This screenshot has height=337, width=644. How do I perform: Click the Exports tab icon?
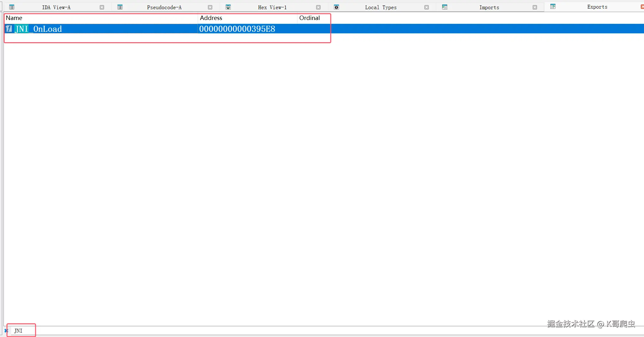coord(553,6)
